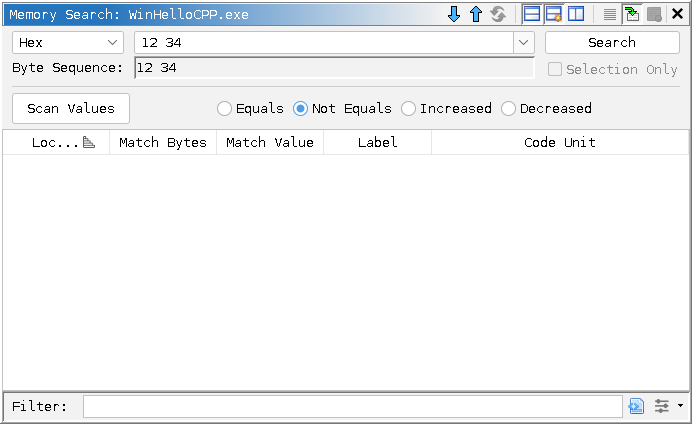Toggle the scan values panel icon
Screen dimensions: 692x424
(x=554, y=14)
